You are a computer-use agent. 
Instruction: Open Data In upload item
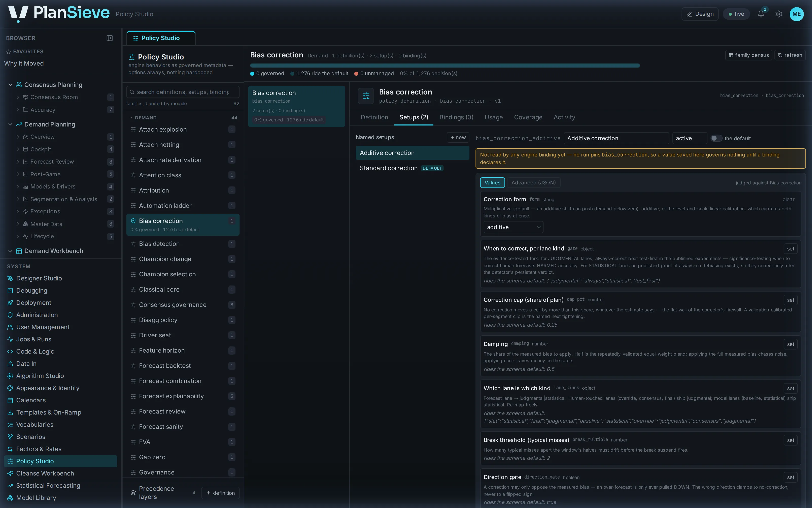coord(61,363)
